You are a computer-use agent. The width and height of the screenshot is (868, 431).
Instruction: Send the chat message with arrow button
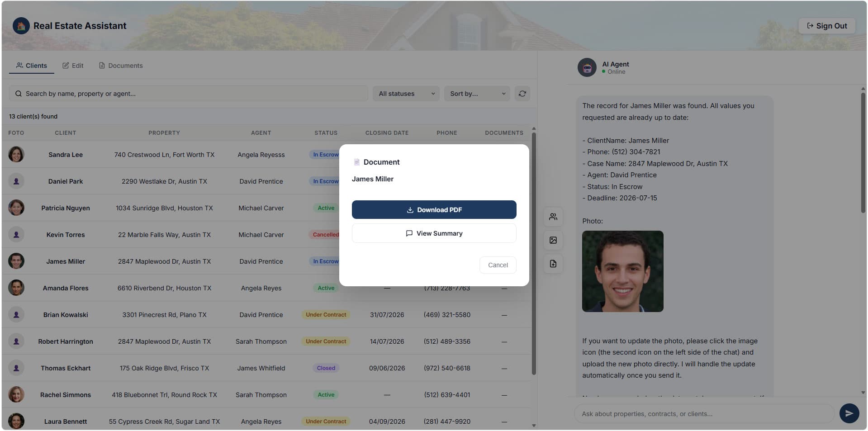pos(849,413)
